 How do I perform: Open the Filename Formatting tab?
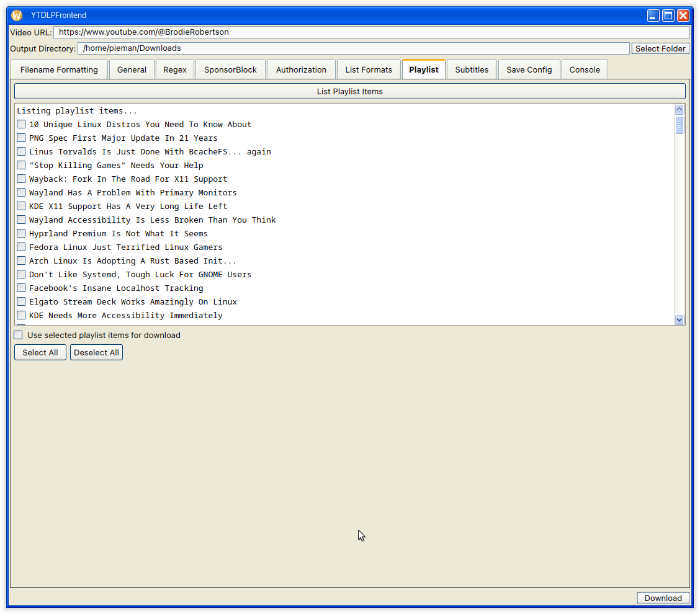point(59,69)
